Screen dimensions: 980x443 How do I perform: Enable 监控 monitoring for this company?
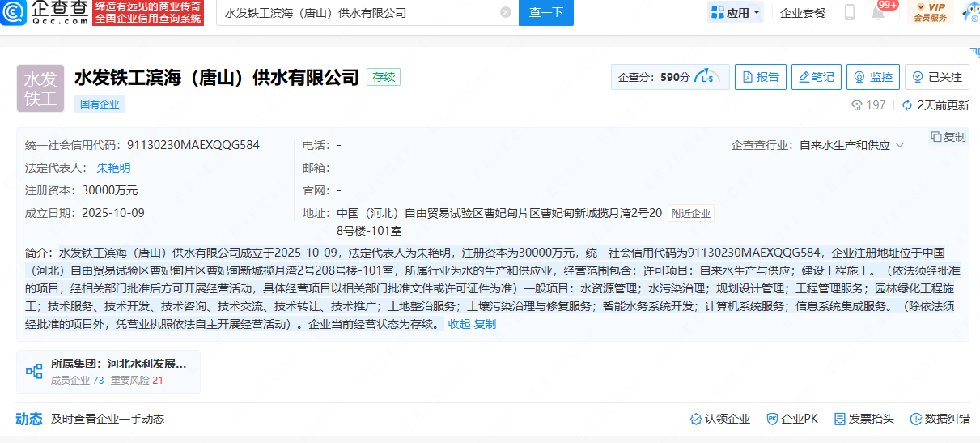point(872,77)
